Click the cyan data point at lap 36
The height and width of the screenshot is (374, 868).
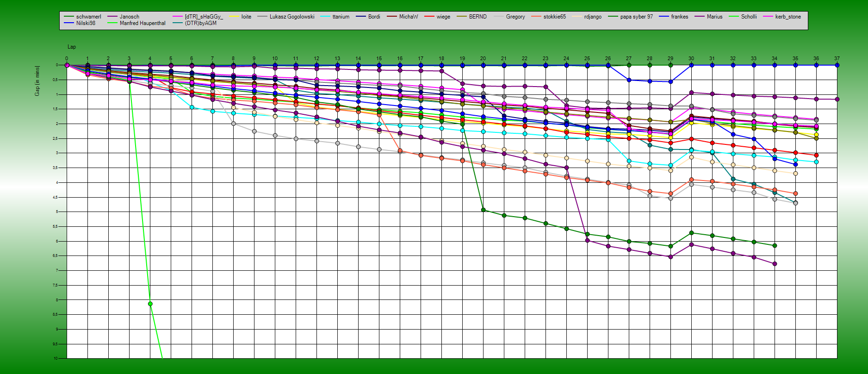(x=816, y=162)
